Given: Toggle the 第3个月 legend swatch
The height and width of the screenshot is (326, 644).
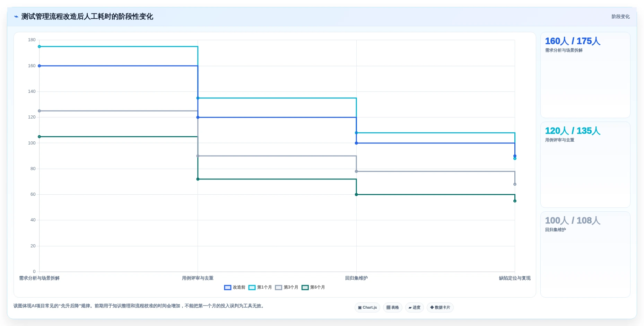Looking at the screenshot, I should (279, 288).
